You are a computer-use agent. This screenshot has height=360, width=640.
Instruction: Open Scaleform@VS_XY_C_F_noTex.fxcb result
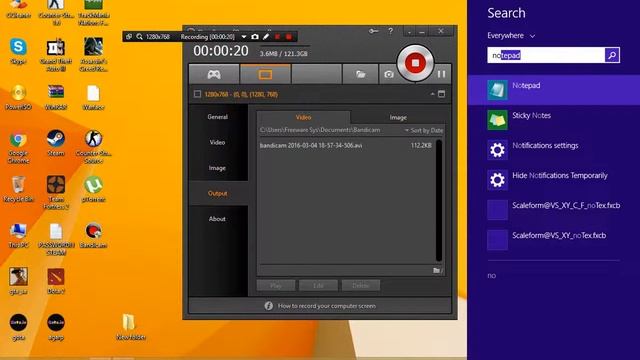click(554, 209)
